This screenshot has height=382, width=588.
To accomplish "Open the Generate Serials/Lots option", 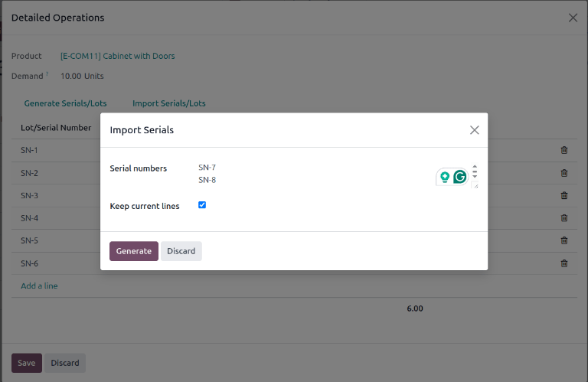I will click(65, 103).
